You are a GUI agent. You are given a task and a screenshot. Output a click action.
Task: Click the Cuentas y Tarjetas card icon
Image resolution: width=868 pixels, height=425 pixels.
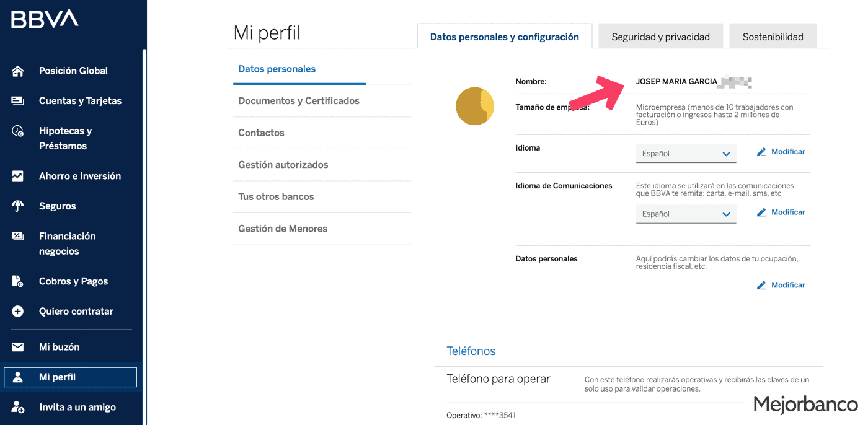[18, 101]
